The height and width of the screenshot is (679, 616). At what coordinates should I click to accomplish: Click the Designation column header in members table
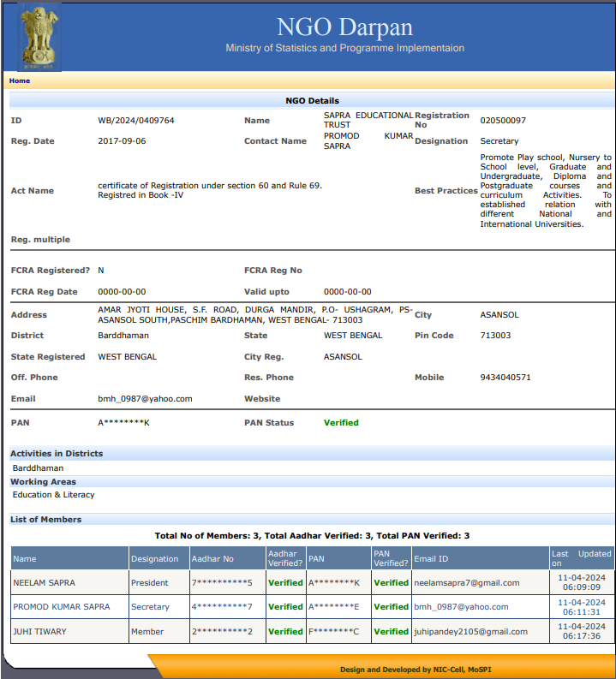(x=154, y=559)
